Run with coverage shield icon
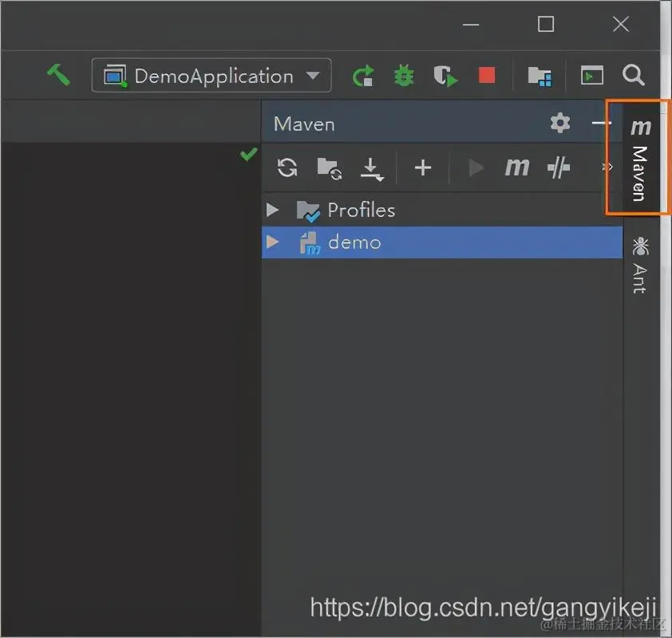Screen dimensions: 672x638 tap(445, 76)
